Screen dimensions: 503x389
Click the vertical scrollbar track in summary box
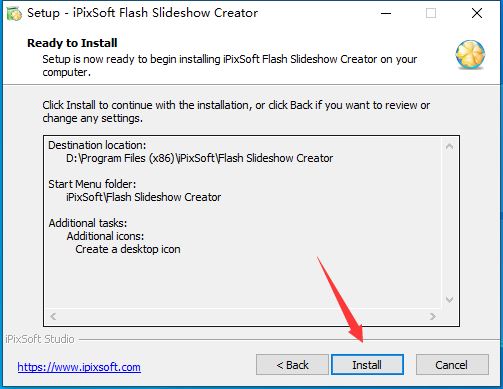click(449, 223)
